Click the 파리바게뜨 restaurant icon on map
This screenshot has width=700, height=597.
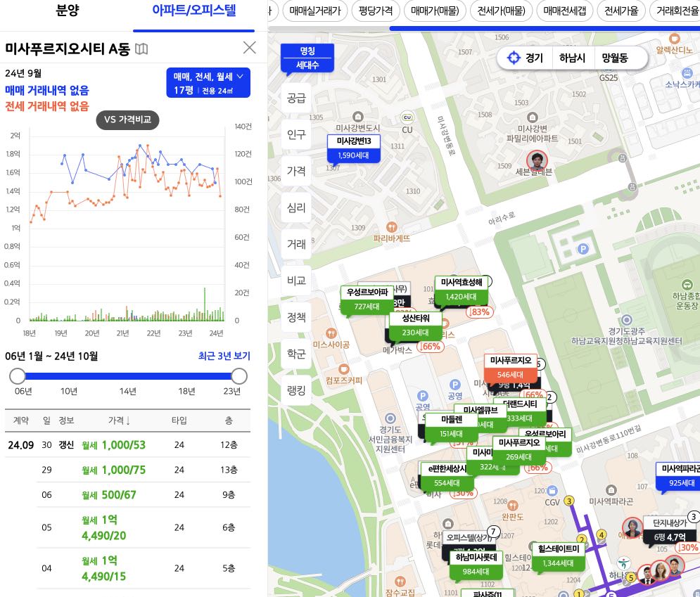[x=391, y=227]
